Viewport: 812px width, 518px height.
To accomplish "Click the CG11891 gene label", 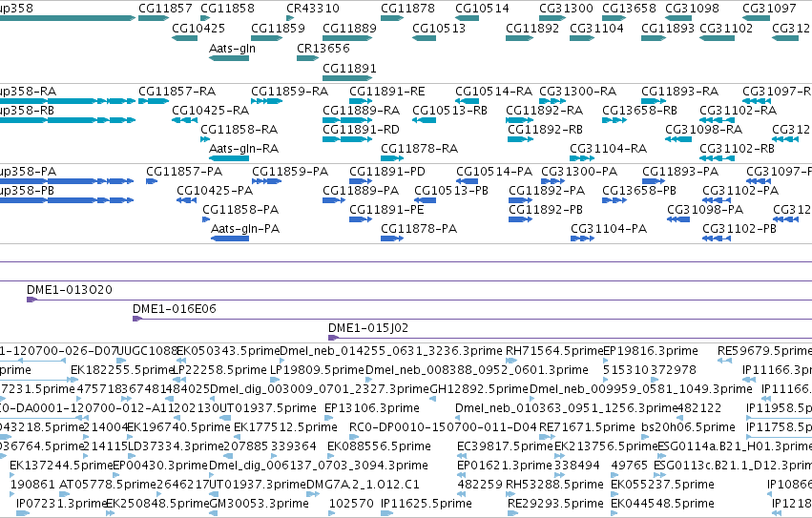I will 349,69.
